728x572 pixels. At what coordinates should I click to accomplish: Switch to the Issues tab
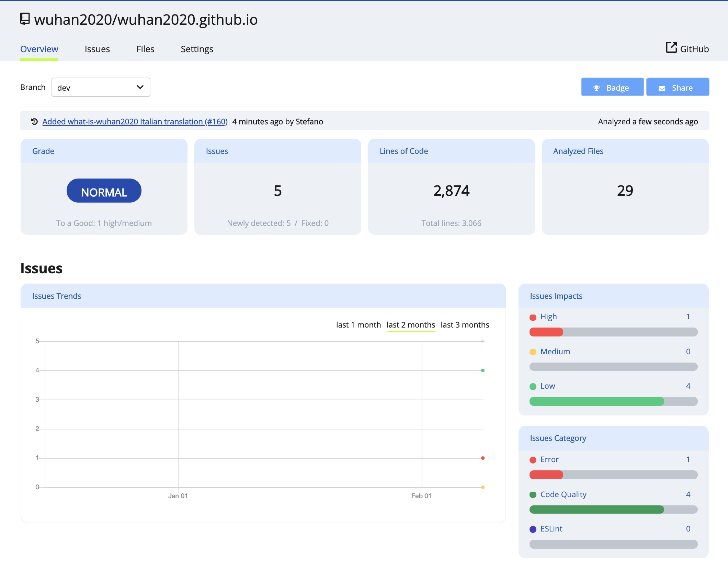tap(97, 49)
